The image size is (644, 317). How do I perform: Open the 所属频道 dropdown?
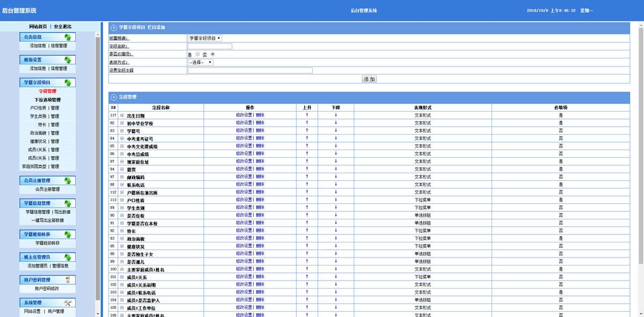tap(204, 38)
